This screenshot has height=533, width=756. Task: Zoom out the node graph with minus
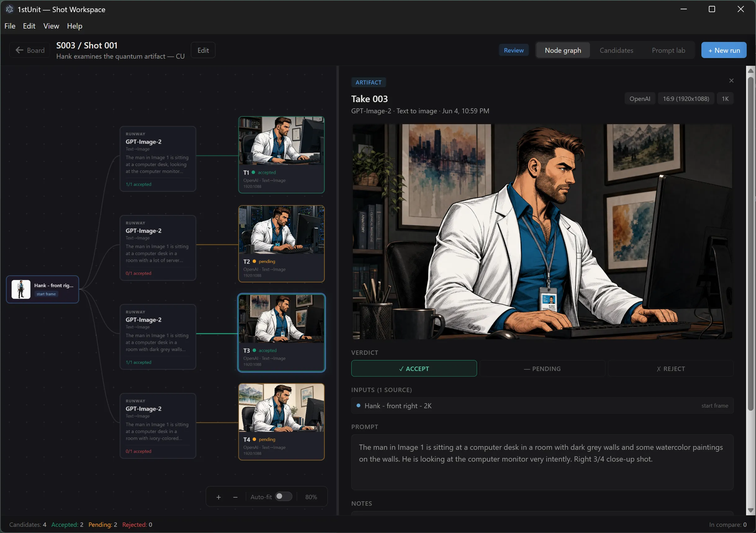pos(235,497)
